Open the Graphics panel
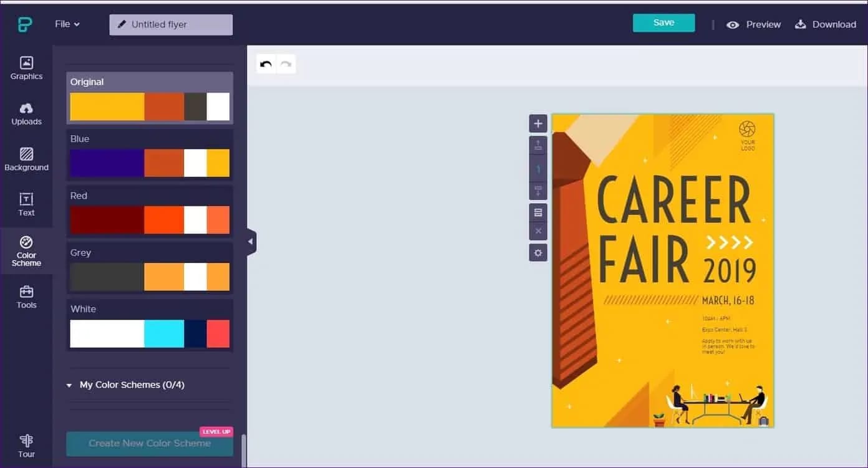Image resolution: width=868 pixels, height=468 pixels. pos(26,68)
